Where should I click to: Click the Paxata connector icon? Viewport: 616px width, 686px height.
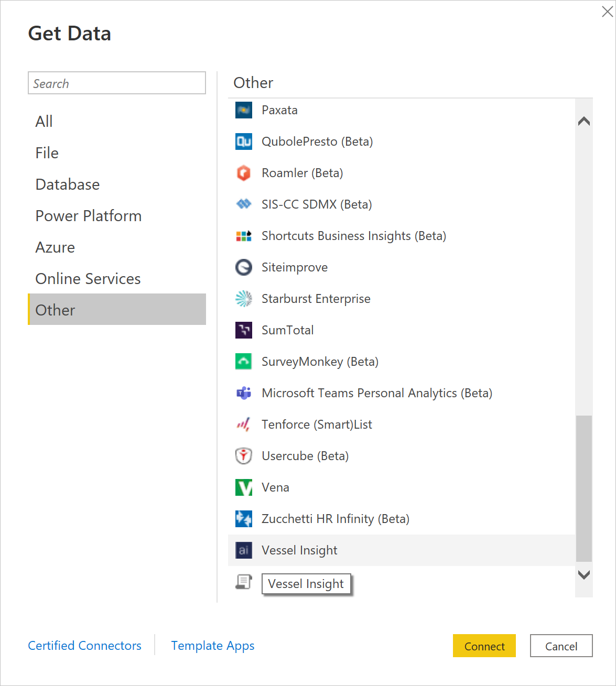pos(244,110)
